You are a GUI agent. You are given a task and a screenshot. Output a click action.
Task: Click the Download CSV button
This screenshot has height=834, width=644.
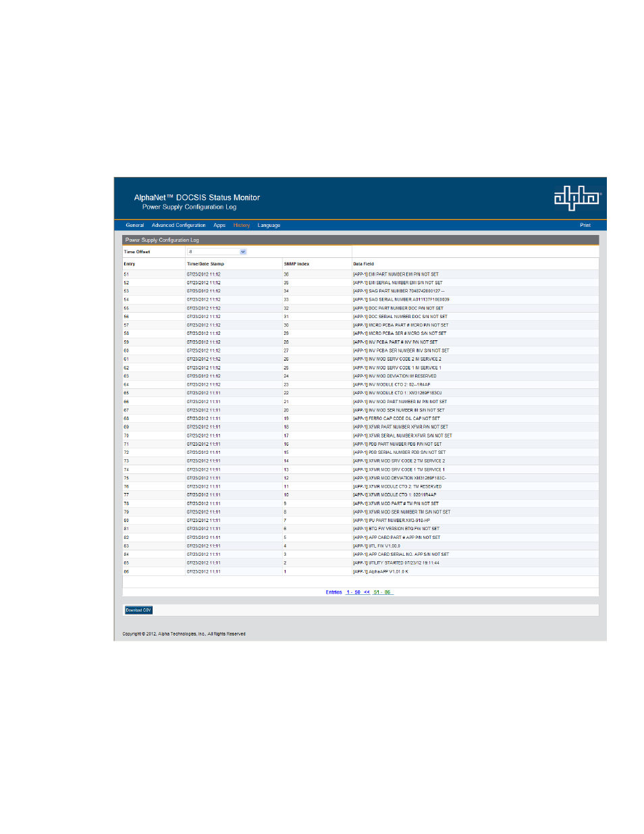click(138, 610)
